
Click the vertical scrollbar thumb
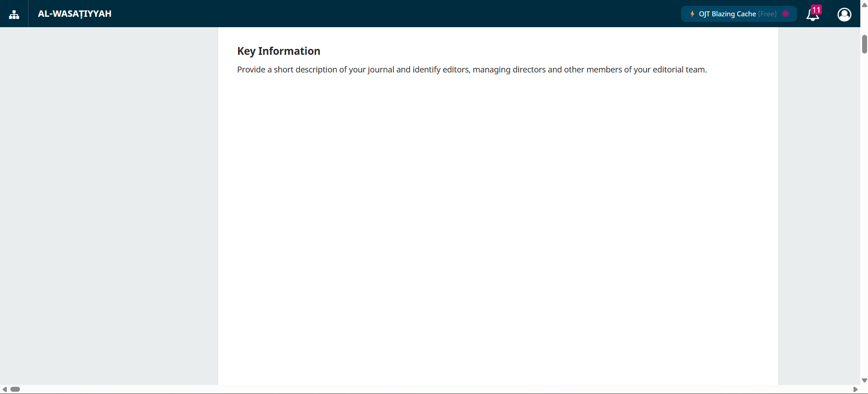point(864,44)
